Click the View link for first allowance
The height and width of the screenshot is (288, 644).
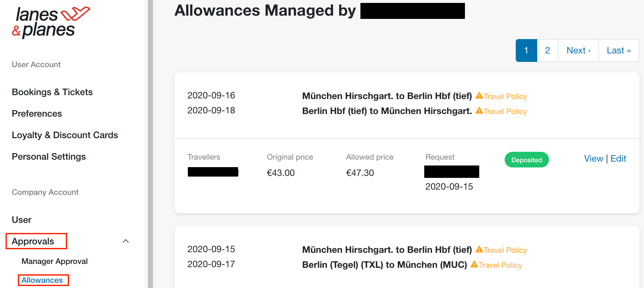[594, 159]
